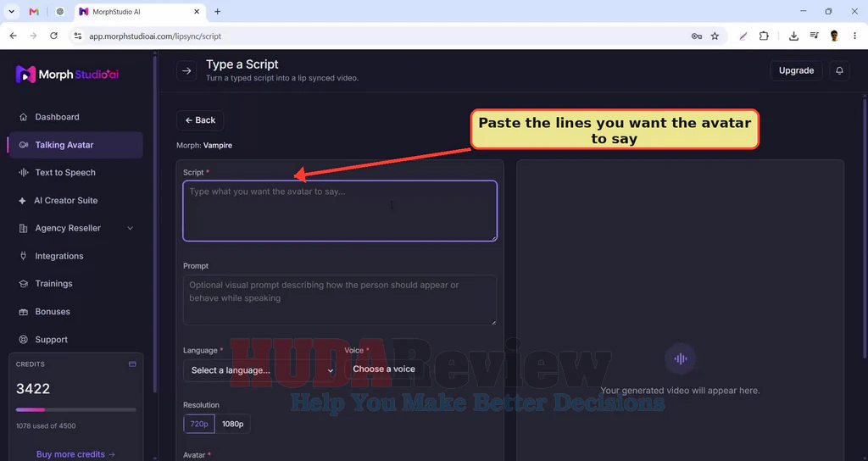Click the credits usage progress bar
This screenshot has width=868, height=461.
click(75, 410)
